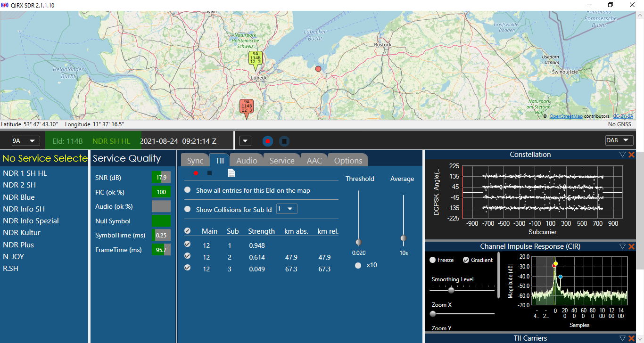644x343 pixels.
Task: Start raw recording with the red record button
Action: tap(268, 141)
